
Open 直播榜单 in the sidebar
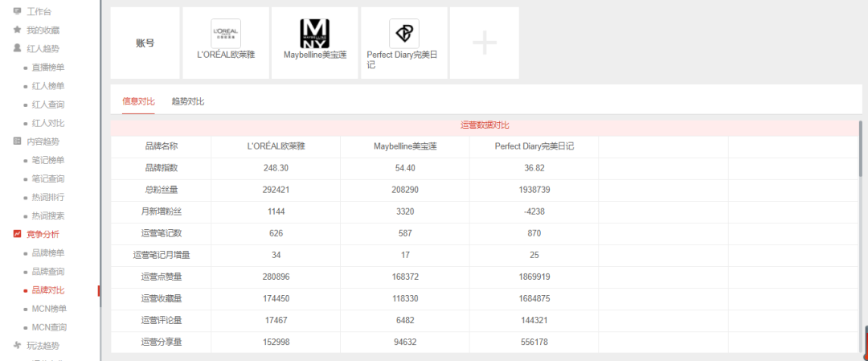click(x=48, y=67)
